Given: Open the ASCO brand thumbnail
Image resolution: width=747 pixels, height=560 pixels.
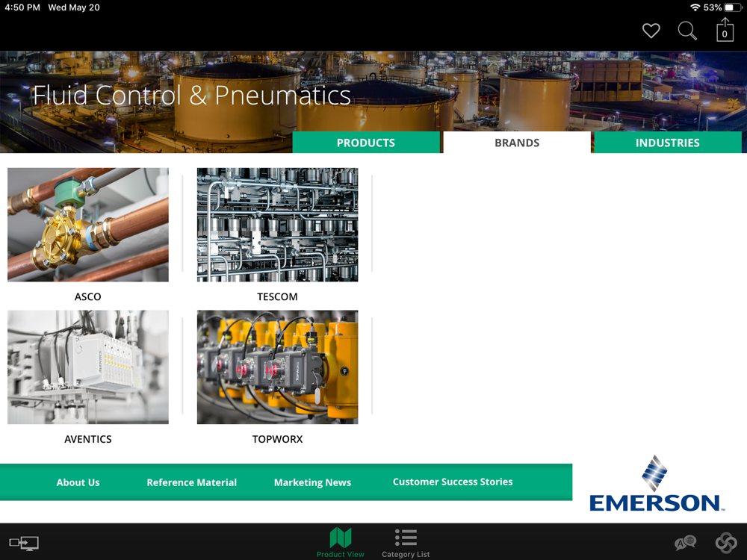Looking at the screenshot, I should pyautogui.click(x=88, y=224).
